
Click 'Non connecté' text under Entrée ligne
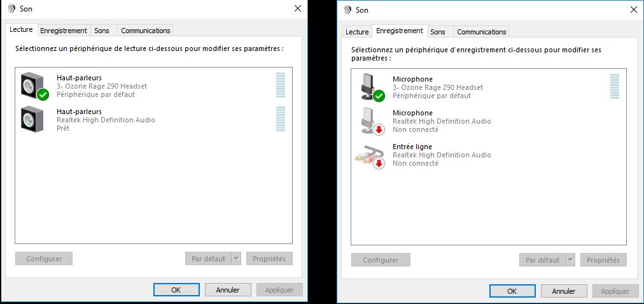click(x=416, y=163)
